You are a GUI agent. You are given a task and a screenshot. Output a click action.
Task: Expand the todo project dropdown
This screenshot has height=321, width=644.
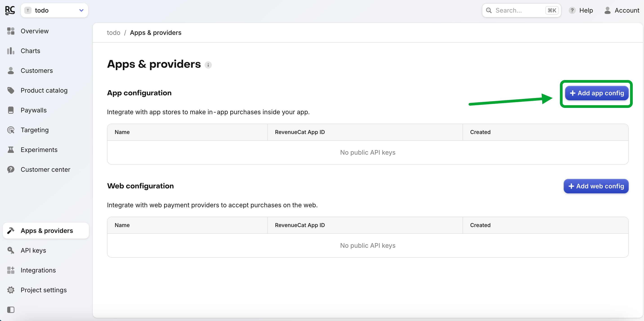tap(54, 10)
